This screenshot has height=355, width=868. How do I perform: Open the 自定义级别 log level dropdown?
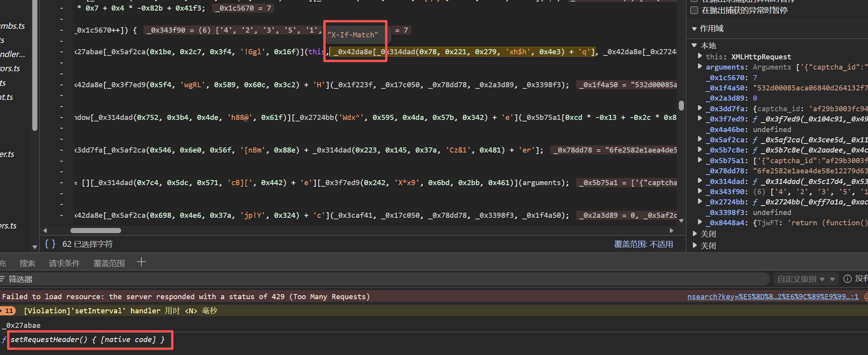point(801,279)
